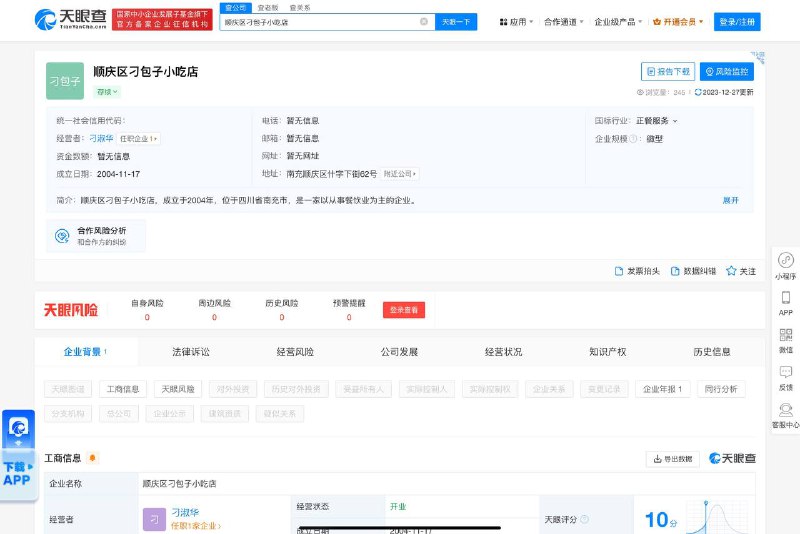This screenshot has height=534, width=800.
Task: Click the refresh icon beside 2023-12-27更新
Action: click(x=697, y=92)
